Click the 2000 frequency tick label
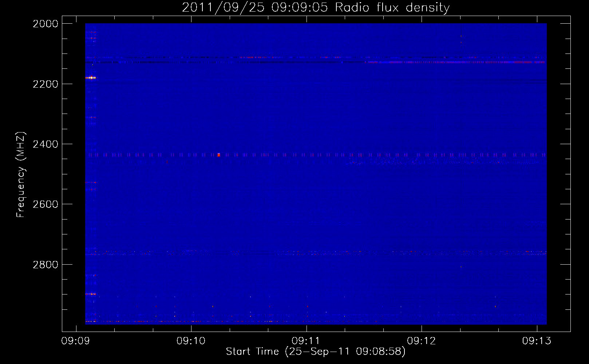This screenshot has height=364, width=589. click(x=46, y=24)
